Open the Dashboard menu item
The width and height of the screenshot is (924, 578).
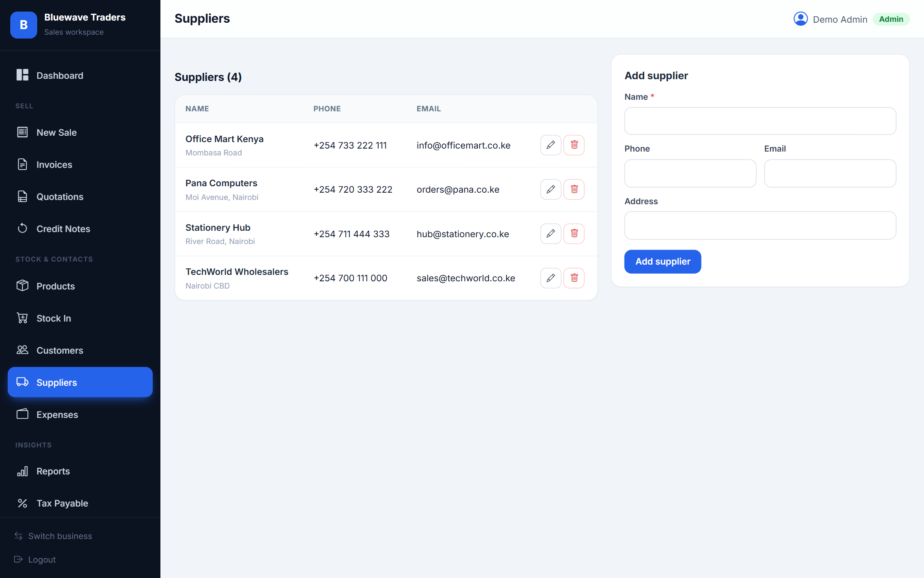pyautogui.click(x=80, y=75)
